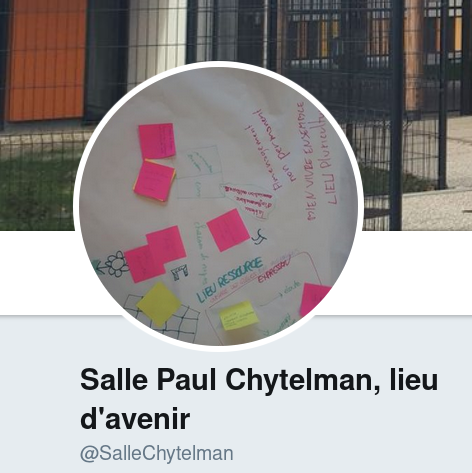Open the circular profile picture
The height and width of the screenshot is (473, 472).
218,206
